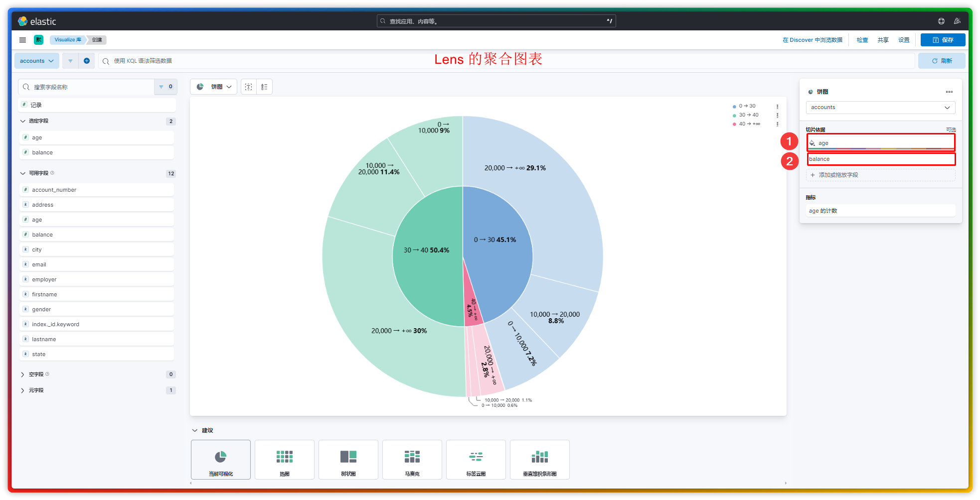Open the layer accounts data view selector
This screenshot has height=500, width=980.
(881, 108)
